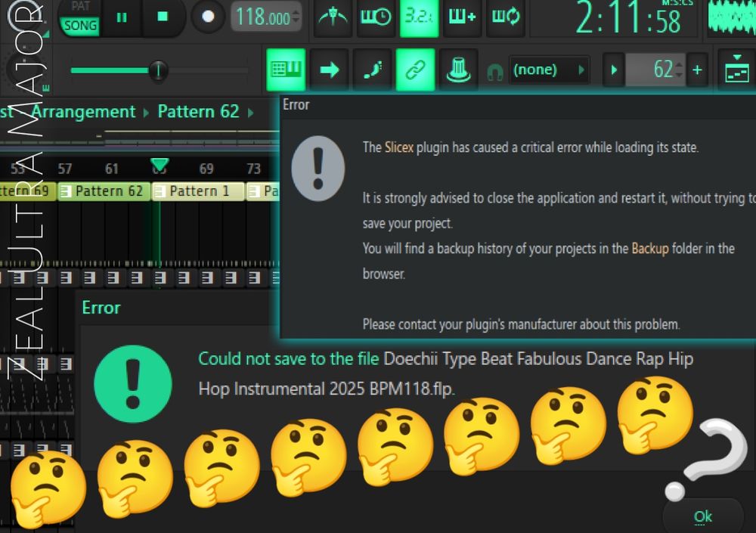The width and height of the screenshot is (756, 533).
Task: Switch playback mode with the SONG button
Action: (x=80, y=26)
